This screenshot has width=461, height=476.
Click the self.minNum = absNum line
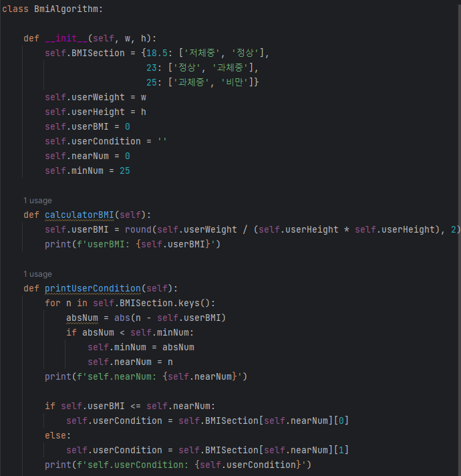click(141, 347)
